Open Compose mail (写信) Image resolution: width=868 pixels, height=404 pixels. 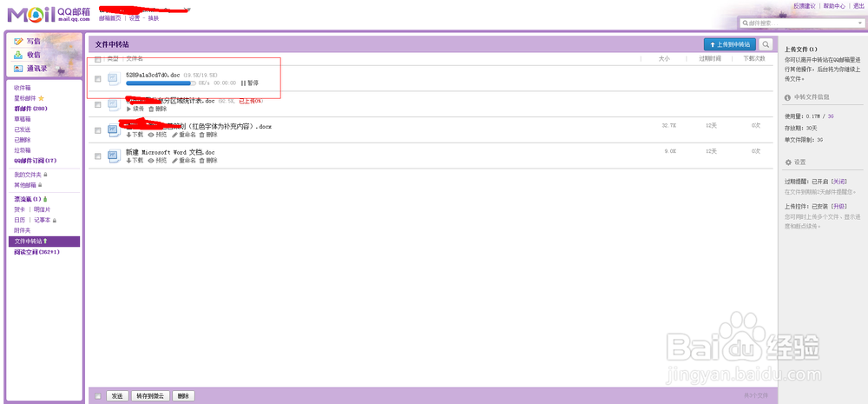coord(33,41)
